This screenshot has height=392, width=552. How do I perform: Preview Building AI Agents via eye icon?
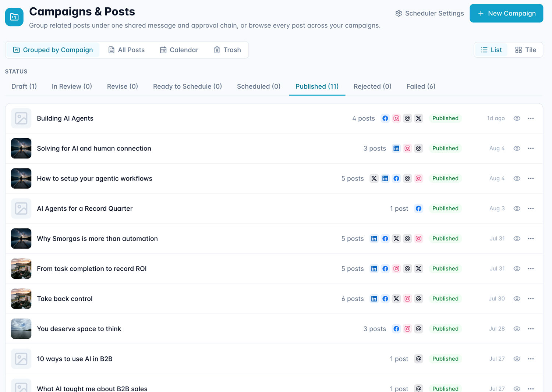click(x=517, y=118)
